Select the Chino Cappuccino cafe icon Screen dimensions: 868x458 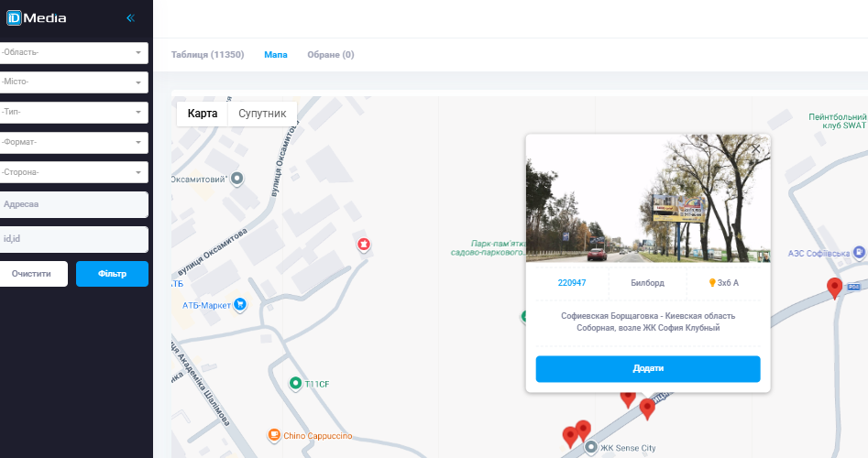coord(274,435)
